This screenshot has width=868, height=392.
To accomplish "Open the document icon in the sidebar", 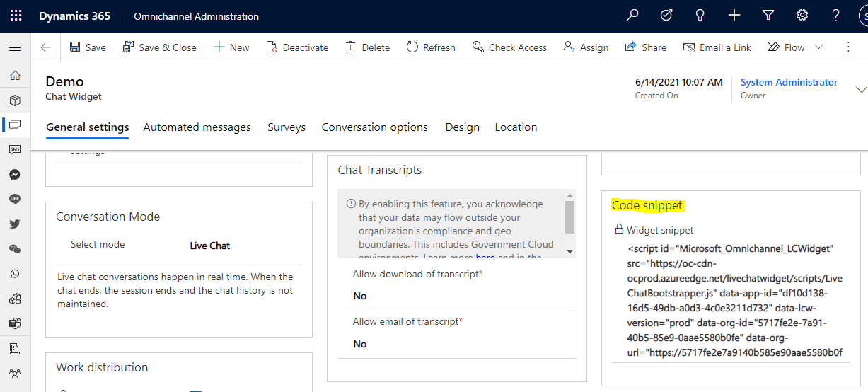I will 15,349.
